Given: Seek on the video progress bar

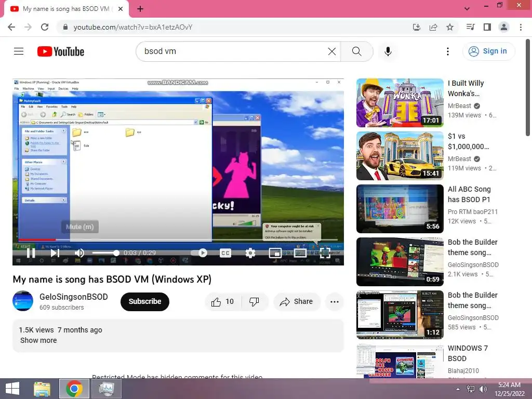Looking at the screenshot, I should click(178, 240).
